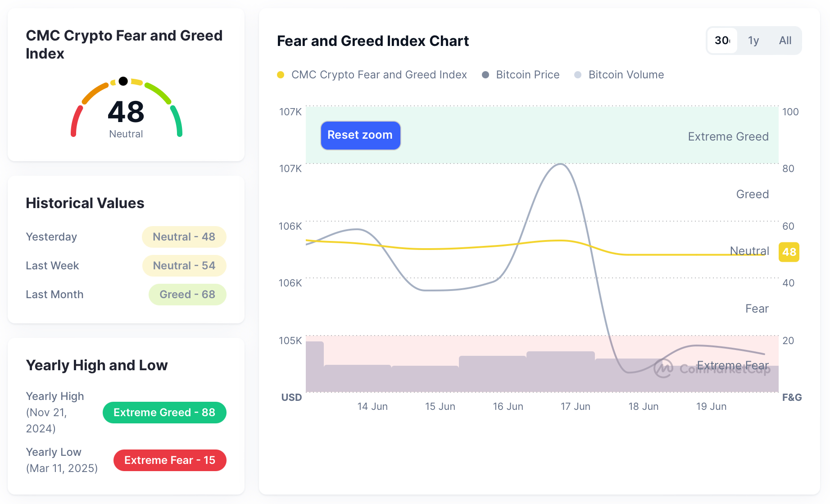Toggle CMC Crypto Fear and Greed Index series
Image resolution: width=830 pixels, height=504 pixels.
(379, 75)
